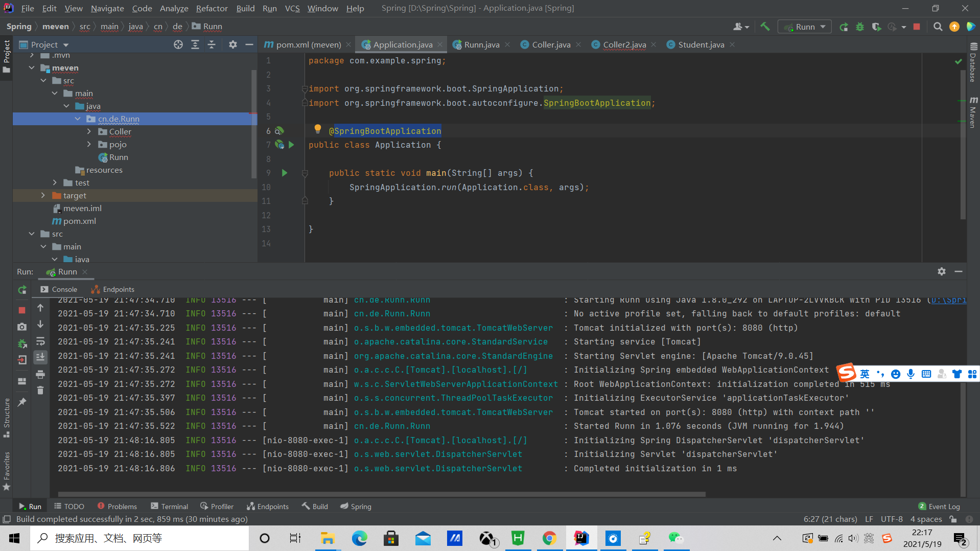
Task: Start the Debug bug icon
Action: click(860, 26)
